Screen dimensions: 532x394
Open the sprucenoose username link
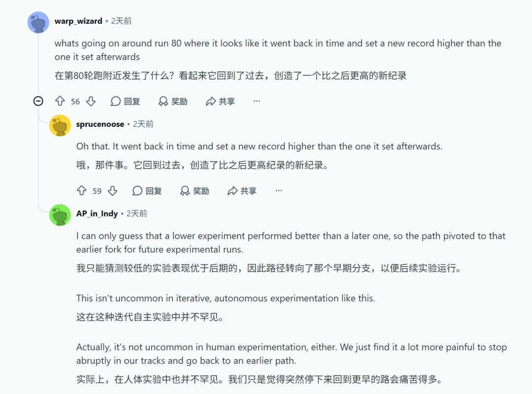click(x=100, y=124)
